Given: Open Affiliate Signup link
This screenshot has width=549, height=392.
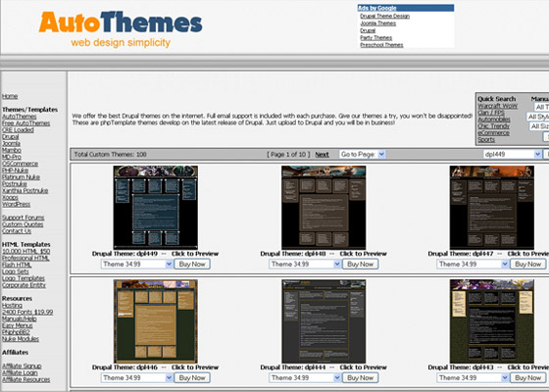Looking at the screenshot, I should (22, 367).
